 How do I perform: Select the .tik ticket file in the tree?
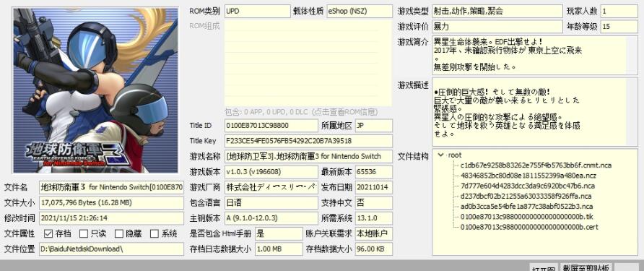(526, 217)
